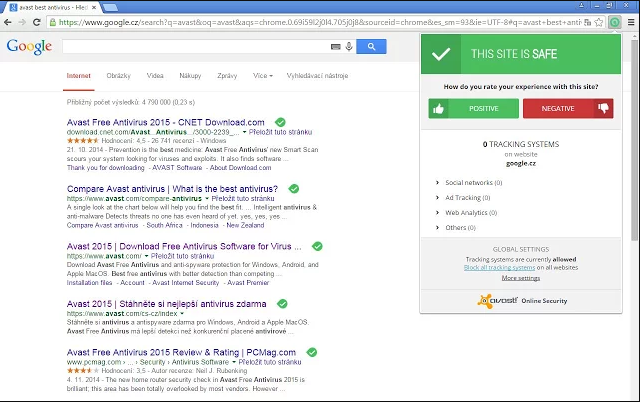Click green checkmark next to CNET Download.com result
Image resolution: width=640 pixels, height=402 pixels.
tap(280, 122)
